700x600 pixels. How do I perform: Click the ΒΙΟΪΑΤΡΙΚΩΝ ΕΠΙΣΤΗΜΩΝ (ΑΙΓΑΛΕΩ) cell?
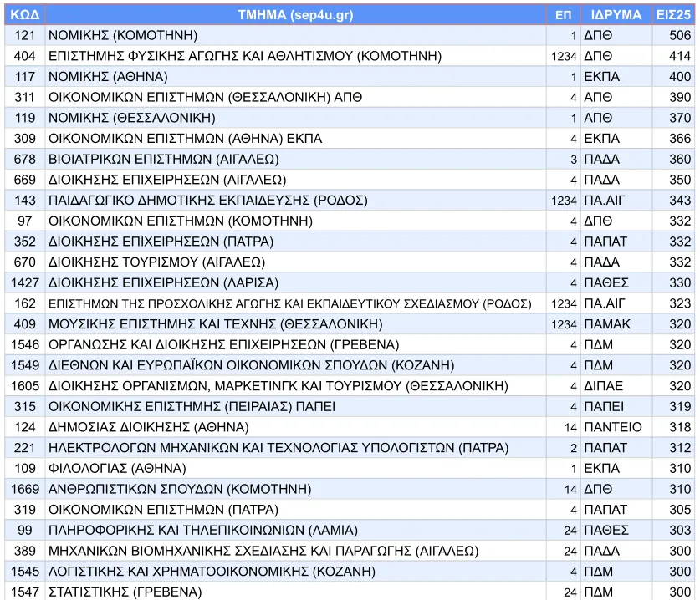pos(164,159)
